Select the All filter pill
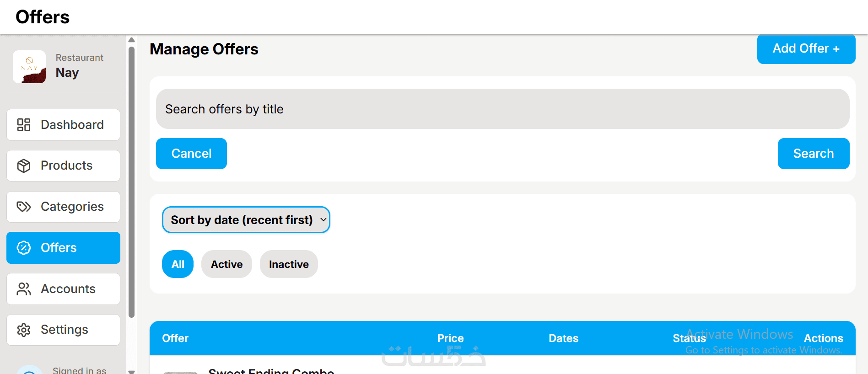The width and height of the screenshot is (868, 374). click(x=178, y=264)
